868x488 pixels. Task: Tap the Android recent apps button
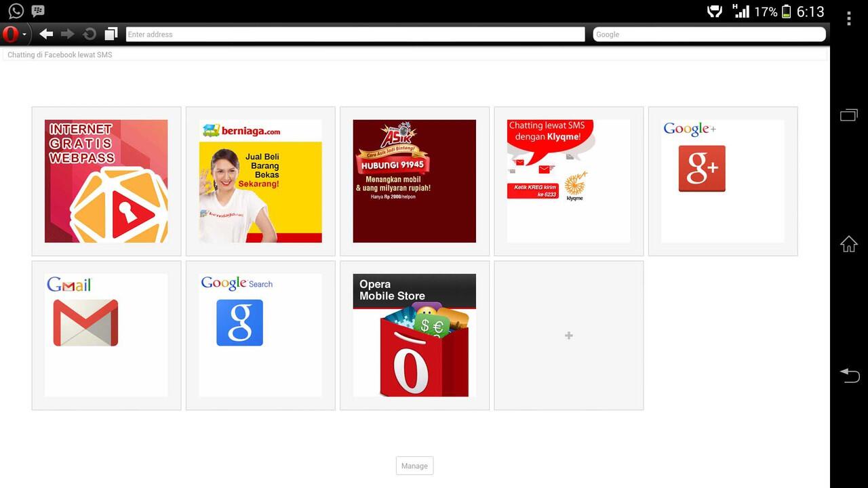coord(849,115)
